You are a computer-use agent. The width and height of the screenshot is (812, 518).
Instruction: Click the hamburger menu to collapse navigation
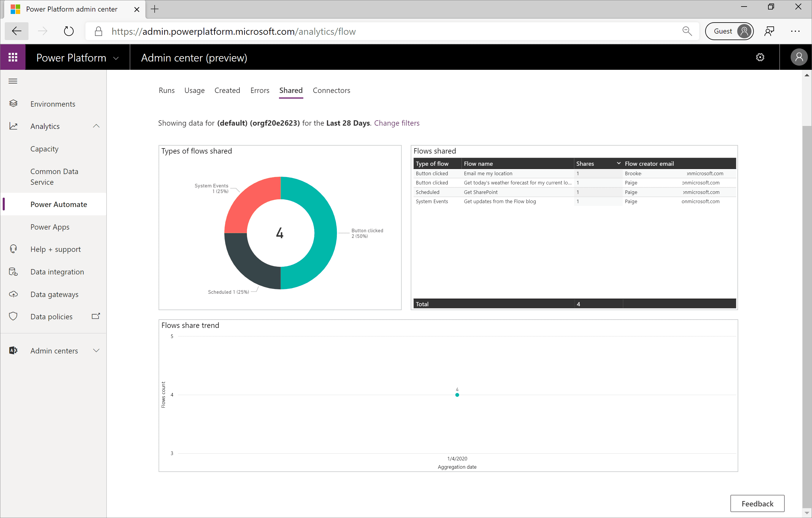(x=13, y=81)
